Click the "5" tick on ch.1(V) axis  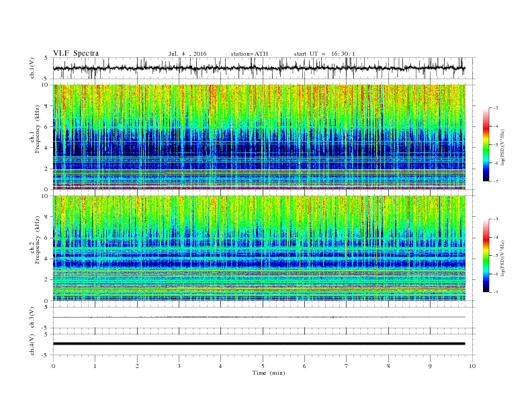click(47, 58)
